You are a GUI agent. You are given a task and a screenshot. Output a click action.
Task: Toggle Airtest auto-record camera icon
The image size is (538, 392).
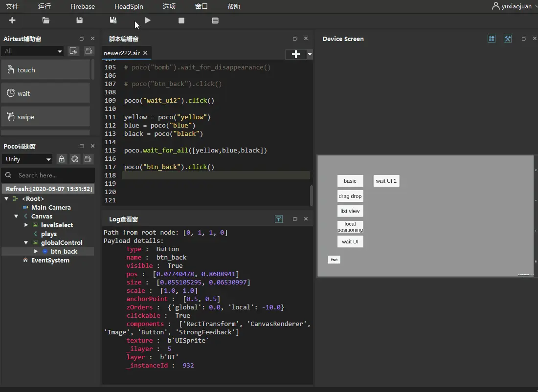click(x=89, y=51)
